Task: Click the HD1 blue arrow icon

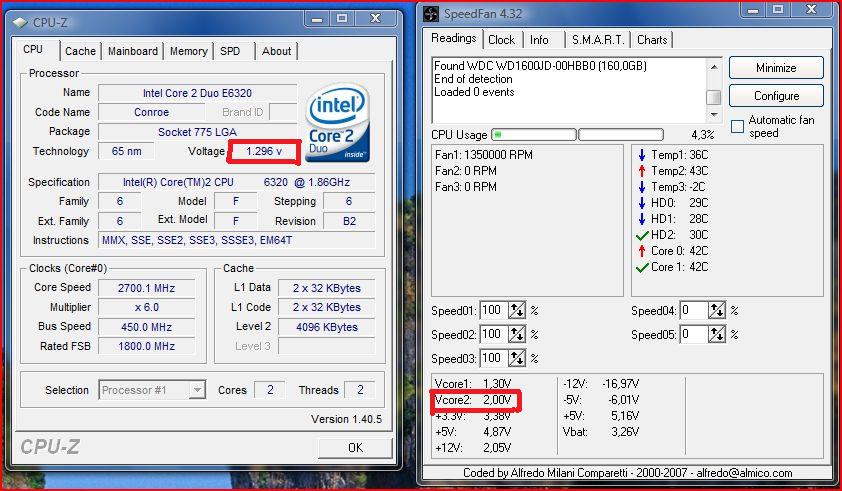Action: point(642,219)
